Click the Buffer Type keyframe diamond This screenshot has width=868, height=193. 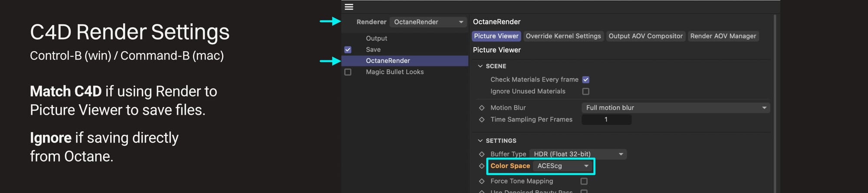(x=481, y=154)
